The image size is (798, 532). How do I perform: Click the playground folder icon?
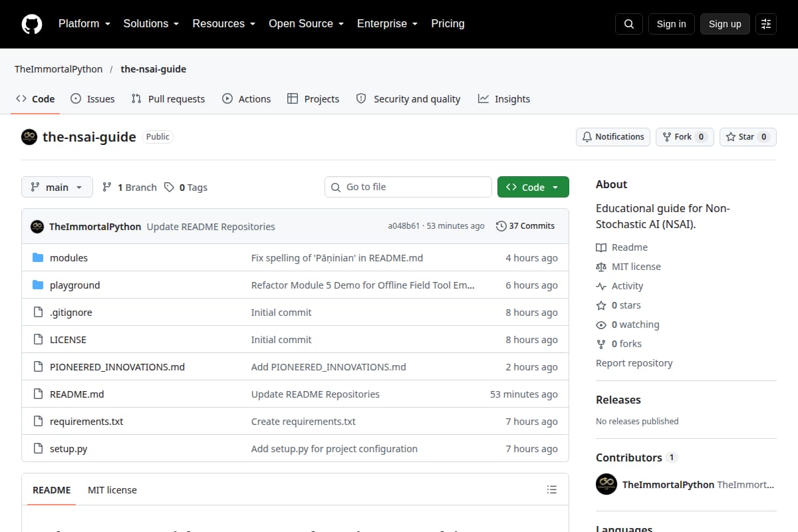[x=38, y=285]
